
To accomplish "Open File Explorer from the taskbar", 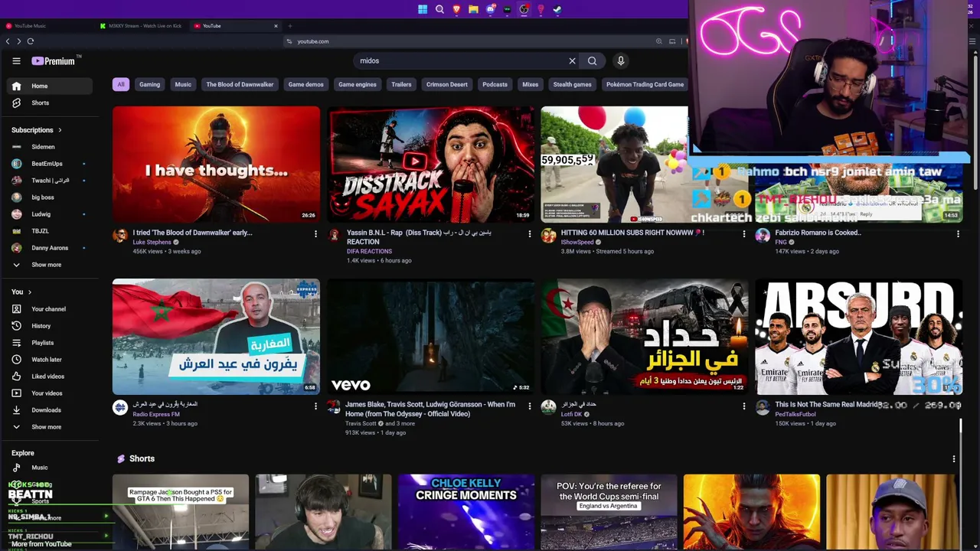I will (x=473, y=9).
